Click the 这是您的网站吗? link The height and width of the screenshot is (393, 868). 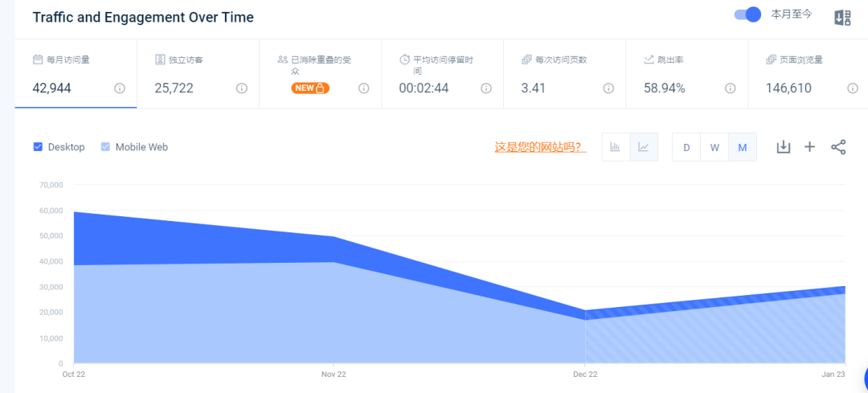coord(539,147)
